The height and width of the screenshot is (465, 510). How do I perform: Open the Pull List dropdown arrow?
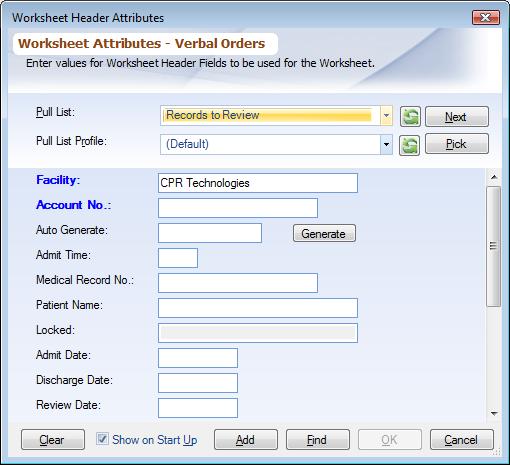[386, 116]
